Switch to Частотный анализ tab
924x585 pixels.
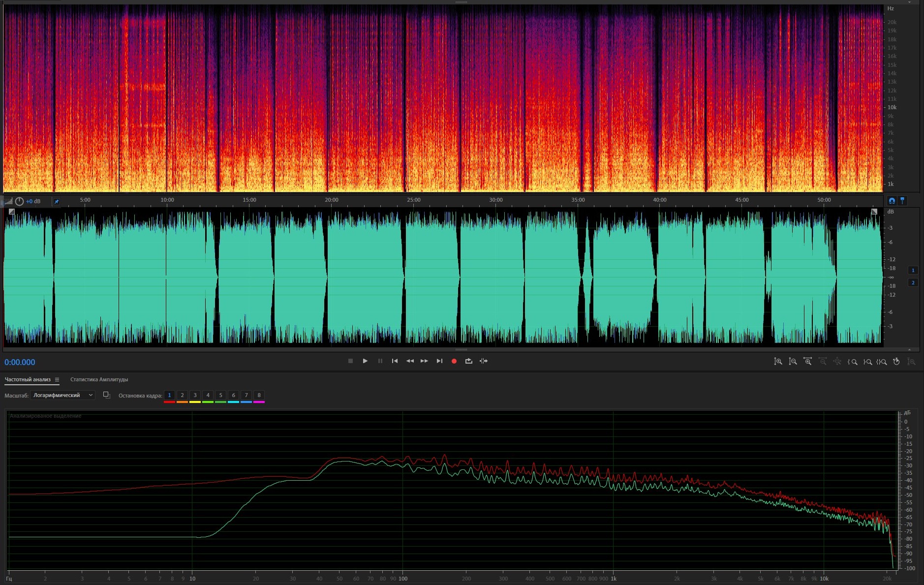28,379
